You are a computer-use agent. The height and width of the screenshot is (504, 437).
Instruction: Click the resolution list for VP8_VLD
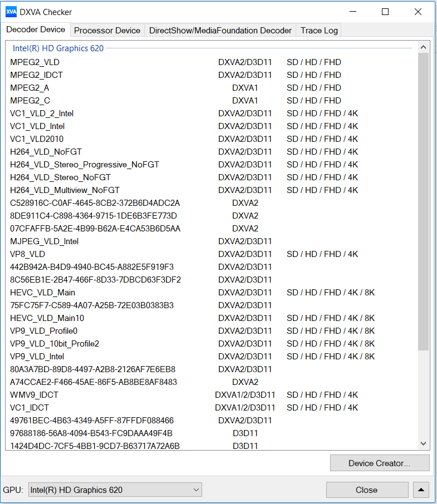(x=322, y=254)
